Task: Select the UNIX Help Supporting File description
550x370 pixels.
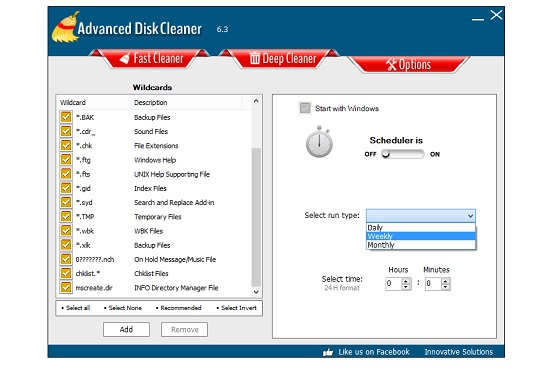Action: [x=172, y=174]
